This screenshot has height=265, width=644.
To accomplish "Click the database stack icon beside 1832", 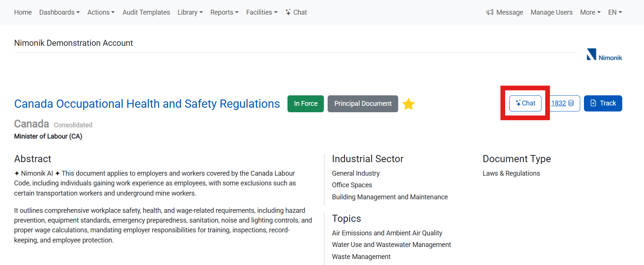I will click(x=571, y=103).
